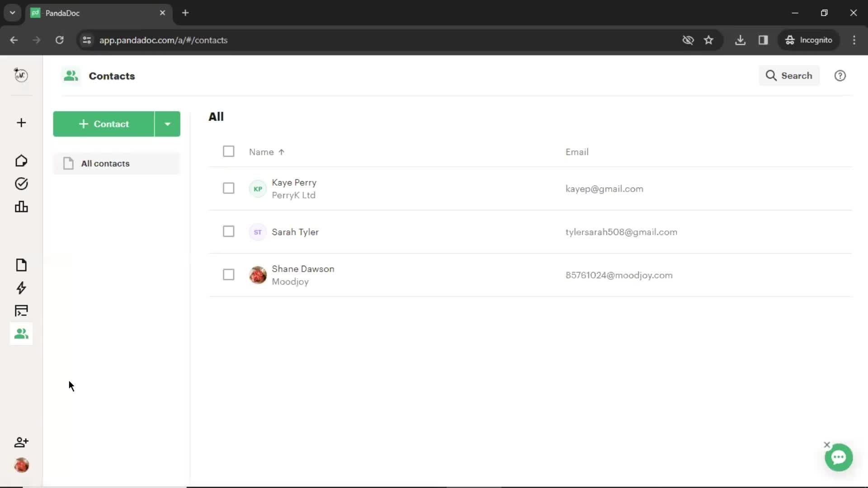Toggle checkbox for Kaye Perry contact
This screenshot has height=488, width=868.
pyautogui.click(x=228, y=189)
